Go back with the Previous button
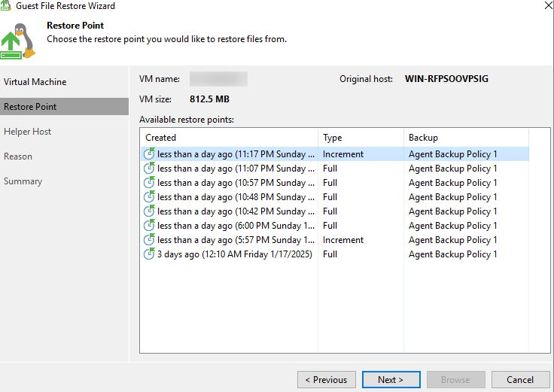554x392 pixels. pos(327,380)
